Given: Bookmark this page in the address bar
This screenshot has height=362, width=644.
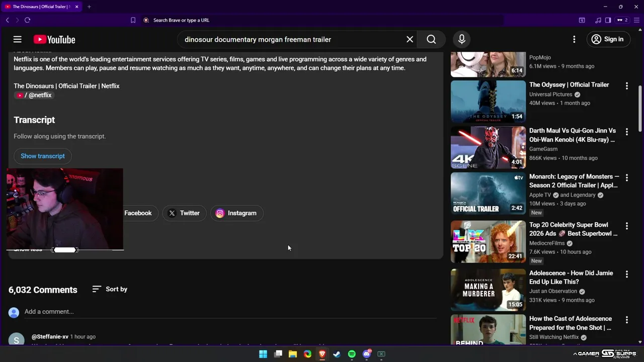Looking at the screenshot, I should [x=133, y=20].
